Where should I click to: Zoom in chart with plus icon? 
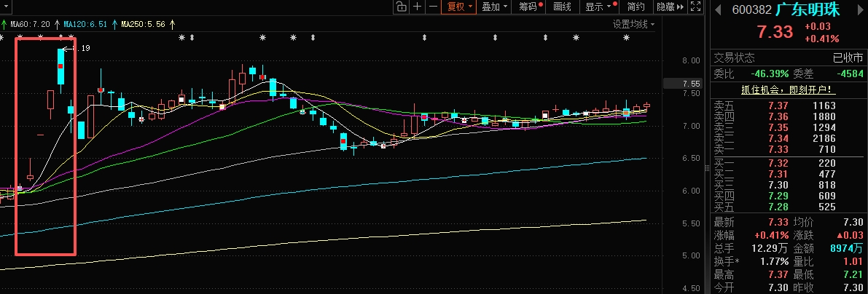point(417,7)
